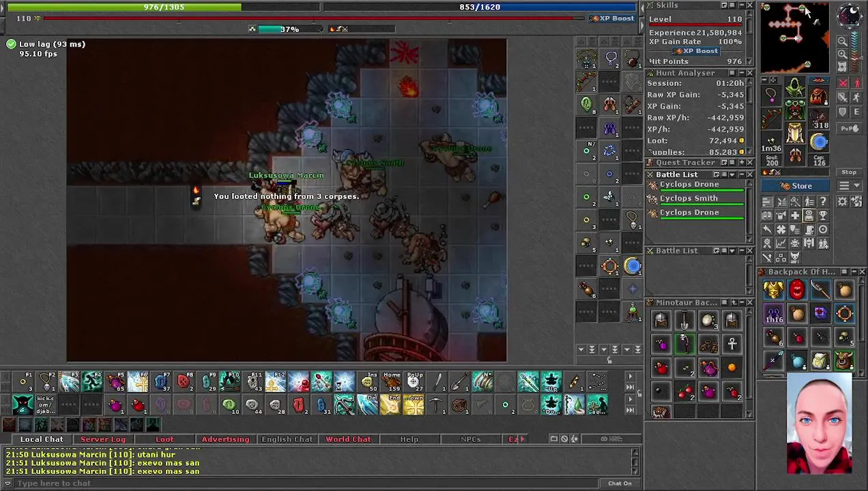
Task: Click the Hunt Analyser menu icon
Action: pos(731,73)
